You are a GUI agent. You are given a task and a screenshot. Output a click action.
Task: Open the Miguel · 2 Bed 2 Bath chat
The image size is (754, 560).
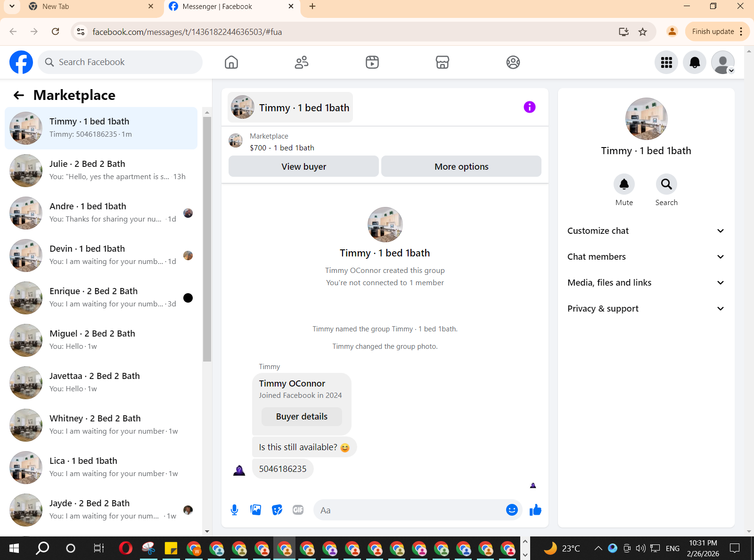point(101,340)
